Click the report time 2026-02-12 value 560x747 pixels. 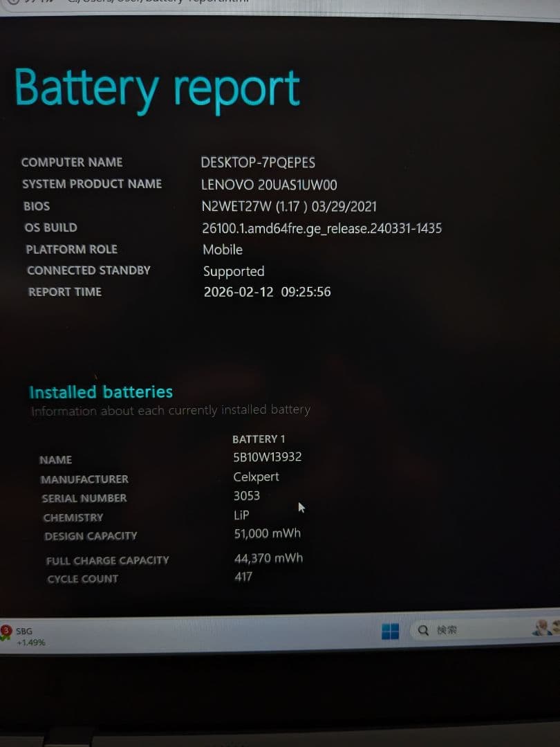pyautogui.click(x=267, y=292)
